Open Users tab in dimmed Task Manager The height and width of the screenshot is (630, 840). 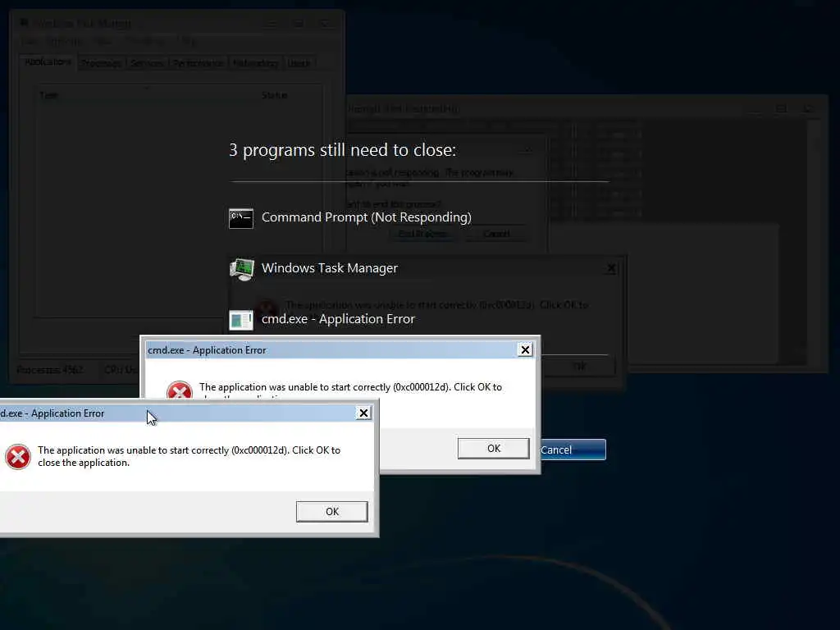tap(299, 63)
